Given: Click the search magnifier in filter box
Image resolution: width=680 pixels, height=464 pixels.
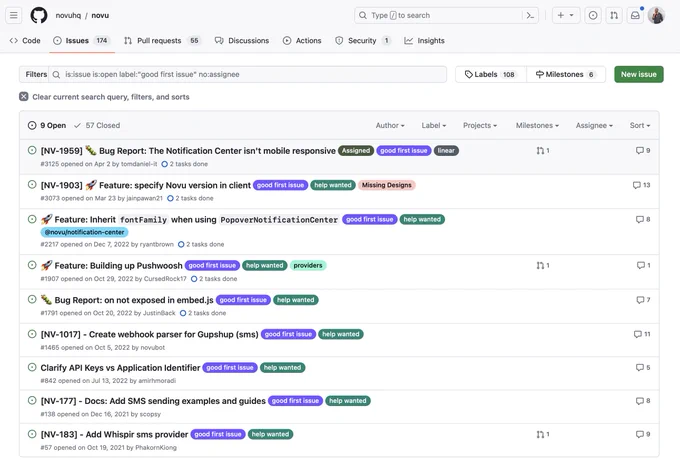Looking at the screenshot, I should click(x=56, y=75).
